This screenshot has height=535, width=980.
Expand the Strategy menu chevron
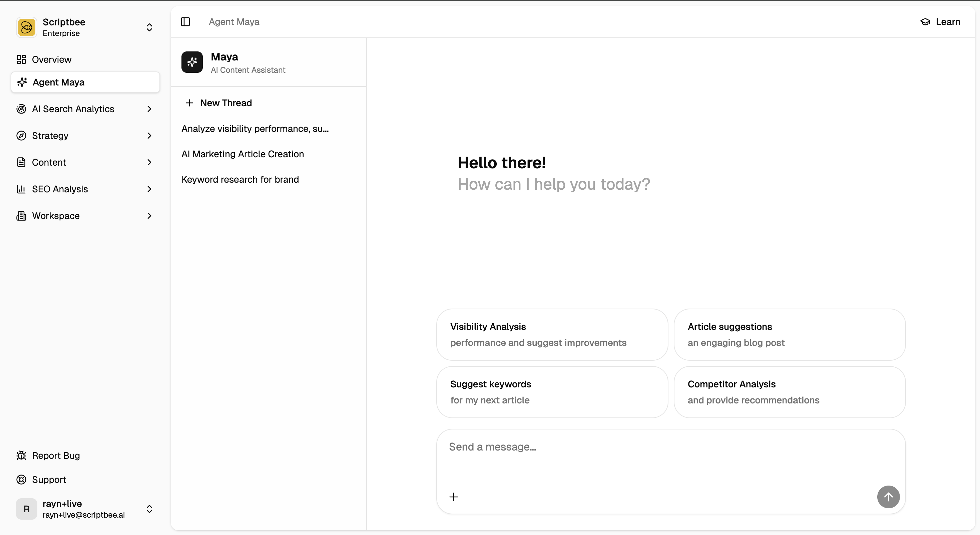point(149,136)
